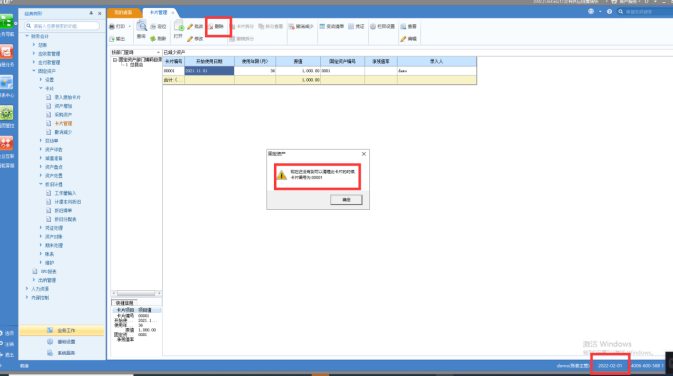Click the 变动清单 toolbar icon

point(322,27)
